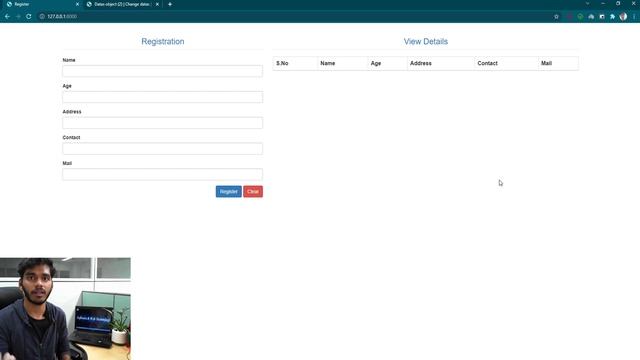
Task: Go back with the browser back arrow
Action: (7, 16)
